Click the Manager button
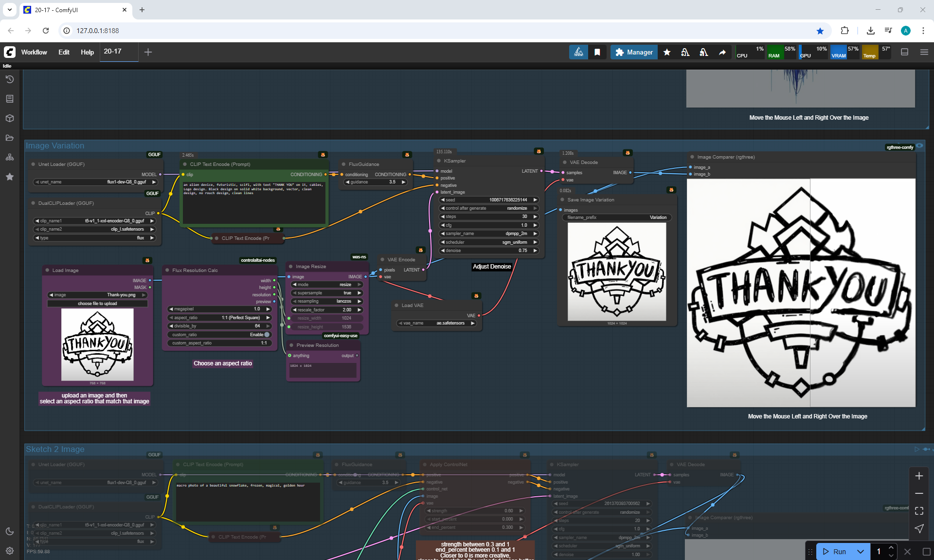 coord(634,52)
